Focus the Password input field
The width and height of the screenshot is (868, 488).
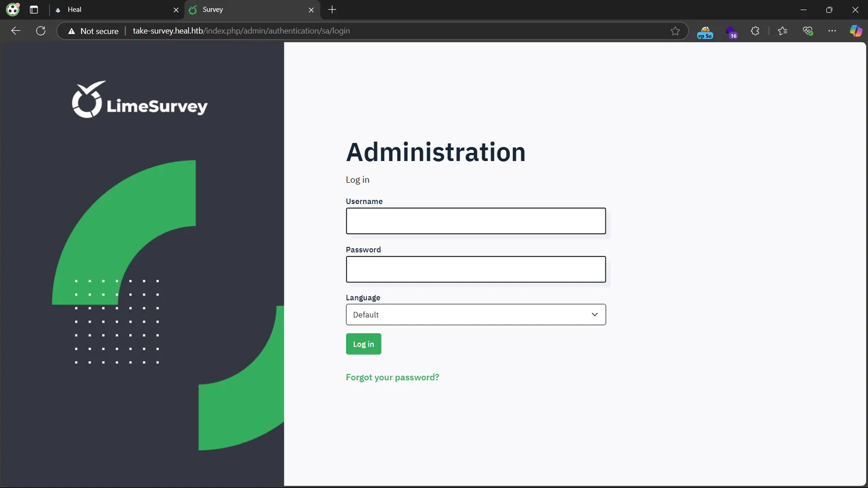[476, 269]
